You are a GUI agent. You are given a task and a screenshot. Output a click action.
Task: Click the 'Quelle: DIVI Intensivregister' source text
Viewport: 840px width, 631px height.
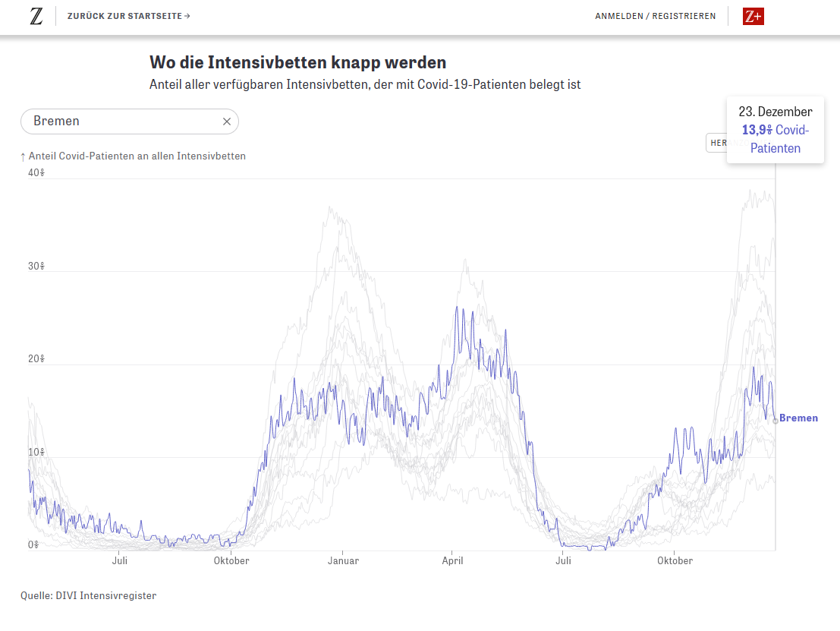pyautogui.click(x=88, y=596)
